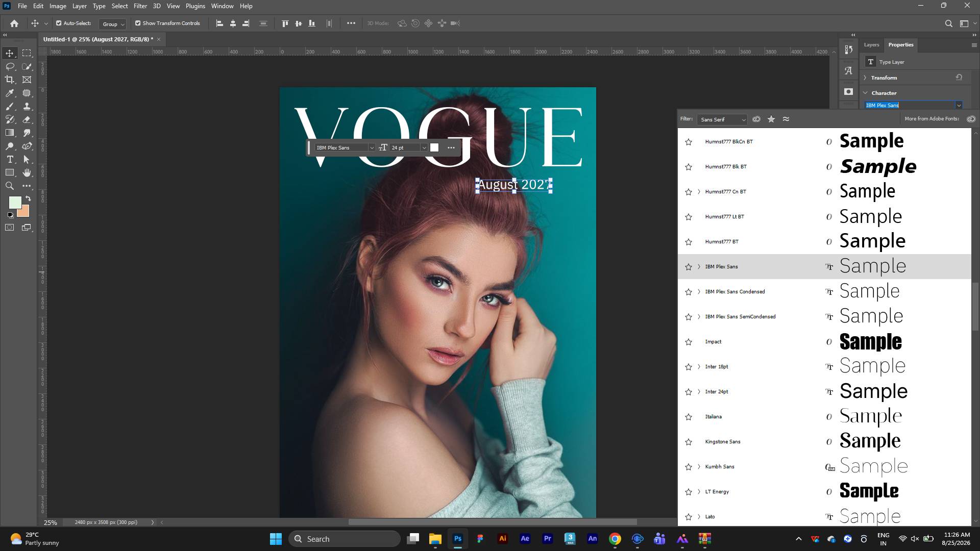Select the Crop tool
The height and width of the screenshot is (551, 980).
click(10, 80)
